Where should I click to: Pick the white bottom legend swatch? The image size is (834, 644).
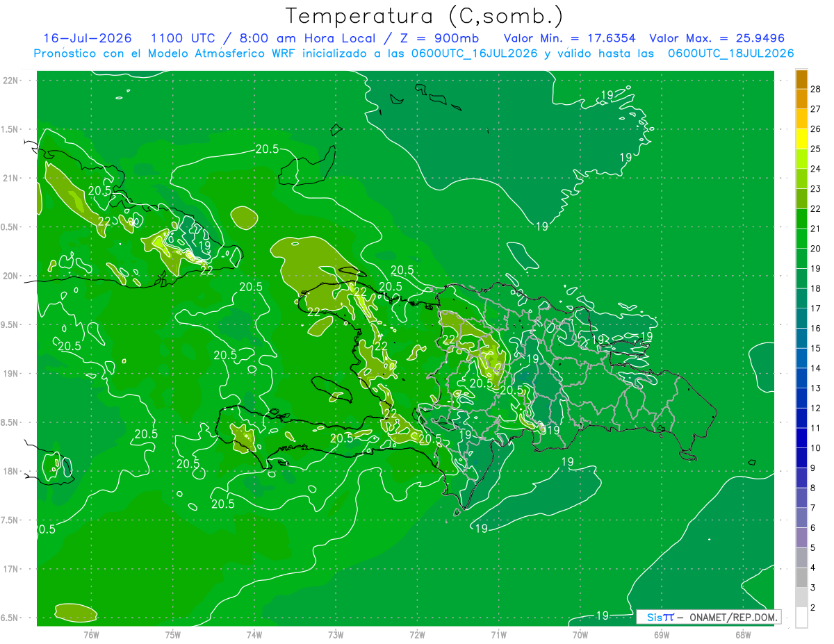[x=801, y=618]
